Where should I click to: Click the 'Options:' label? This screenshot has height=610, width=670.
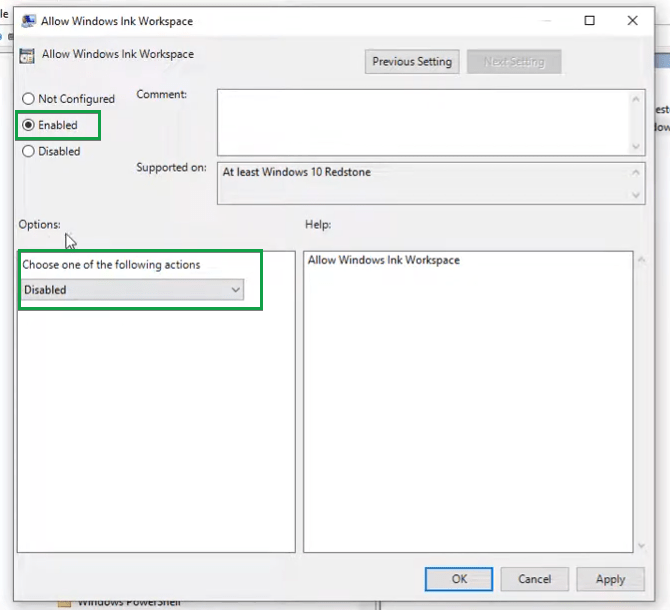coord(39,225)
